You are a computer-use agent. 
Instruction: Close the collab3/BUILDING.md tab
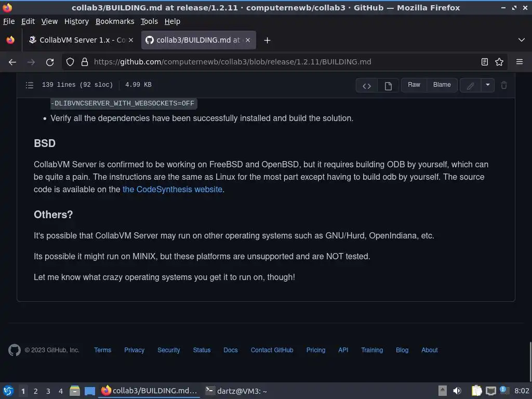[x=248, y=40]
